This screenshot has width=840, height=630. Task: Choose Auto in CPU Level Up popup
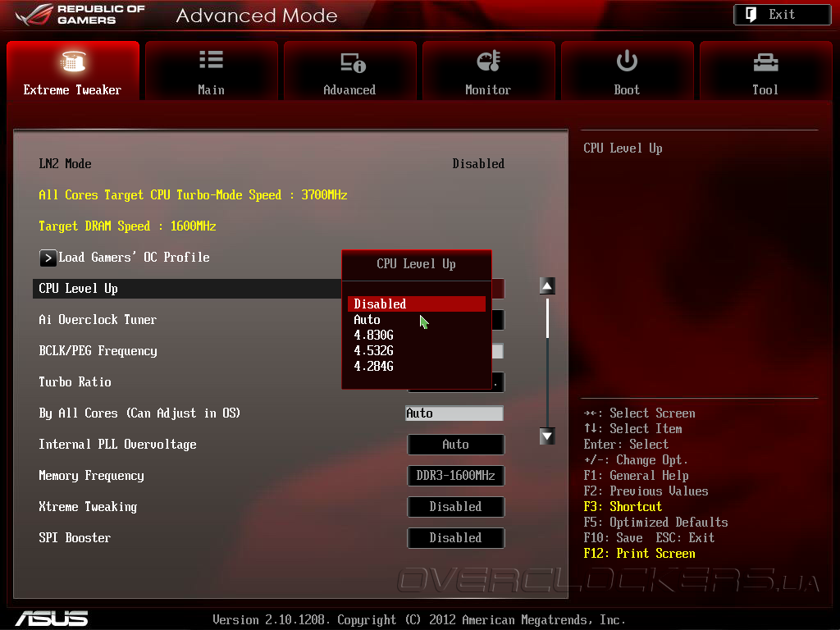click(x=367, y=320)
